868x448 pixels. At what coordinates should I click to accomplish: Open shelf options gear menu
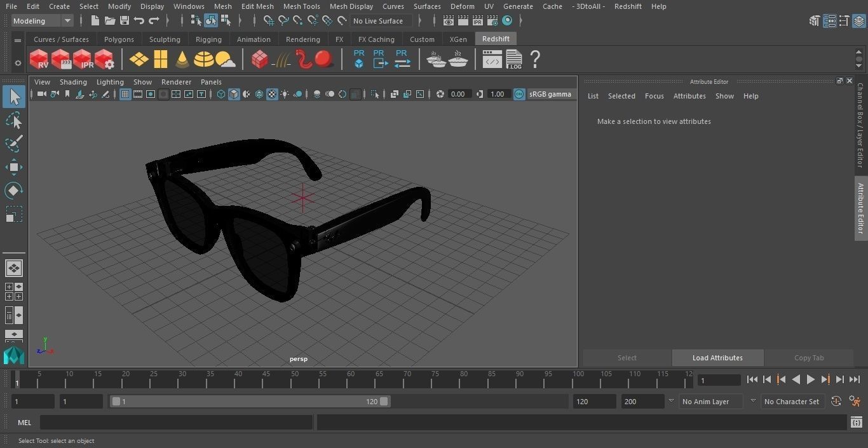[18, 63]
